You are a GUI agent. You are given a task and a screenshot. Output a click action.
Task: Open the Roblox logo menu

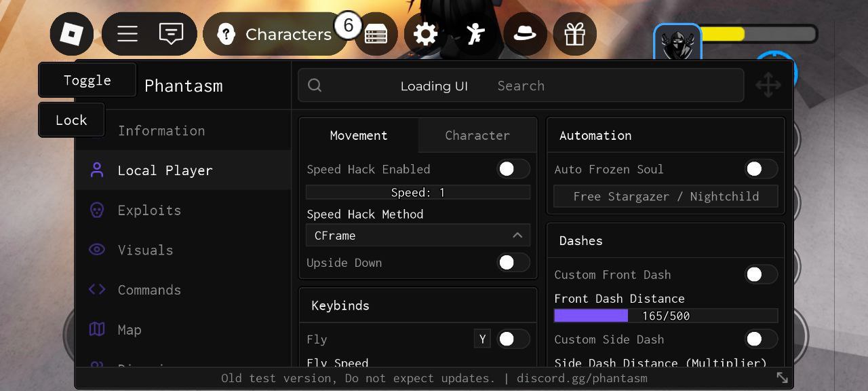tap(72, 34)
